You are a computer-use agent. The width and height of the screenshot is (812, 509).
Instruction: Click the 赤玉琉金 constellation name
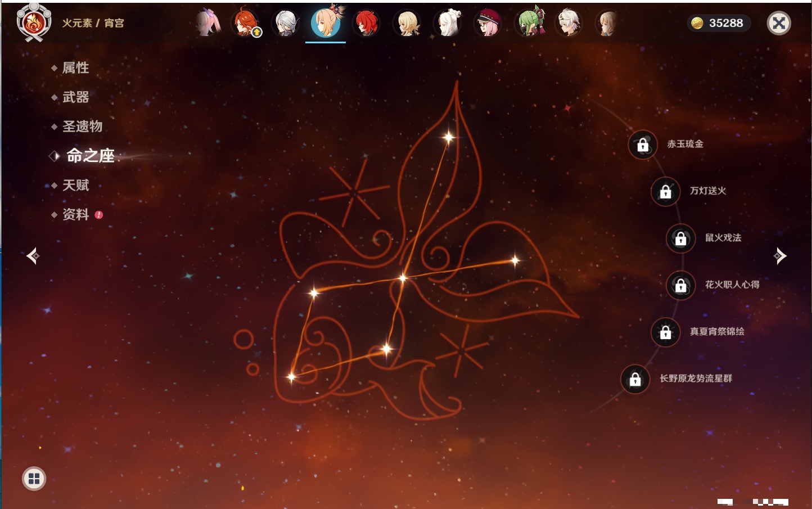point(685,144)
